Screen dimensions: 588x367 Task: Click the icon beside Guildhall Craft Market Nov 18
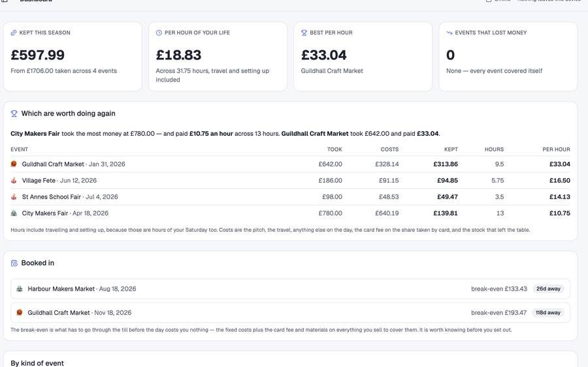pyautogui.click(x=20, y=312)
